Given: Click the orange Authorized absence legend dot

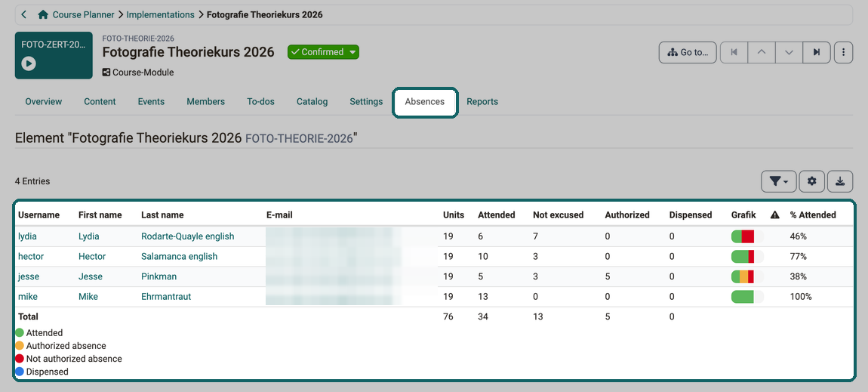Looking at the screenshot, I should (20, 346).
